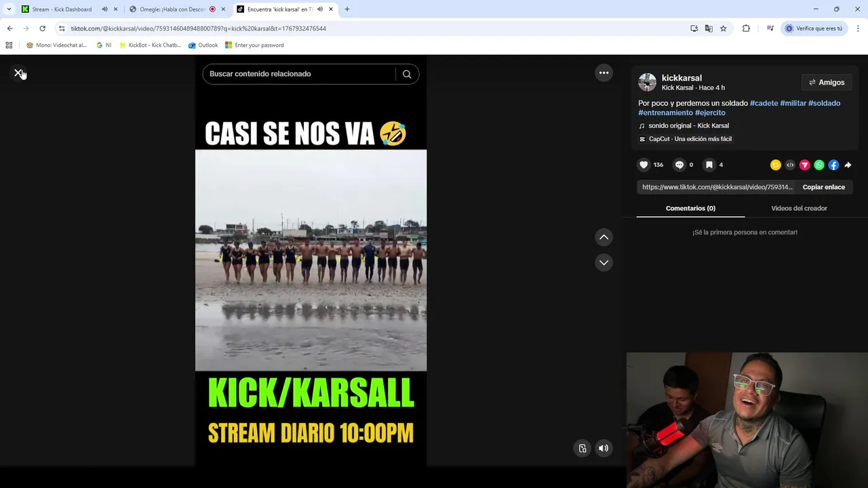The width and height of the screenshot is (868, 488).
Task: Open the #entrenamiento hashtag
Action: [x=665, y=113]
